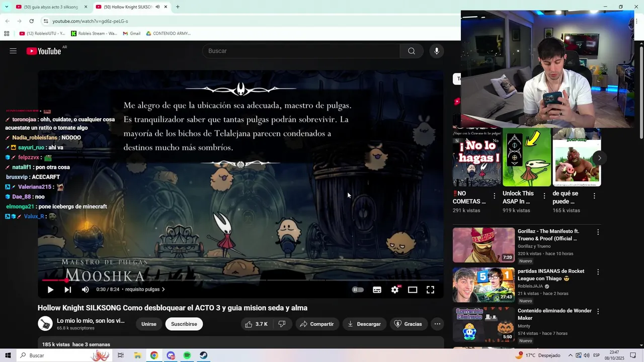
Task: Mute the Hollow Knight tab audio icon
Action: pyautogui.click(x=157, y=7)
